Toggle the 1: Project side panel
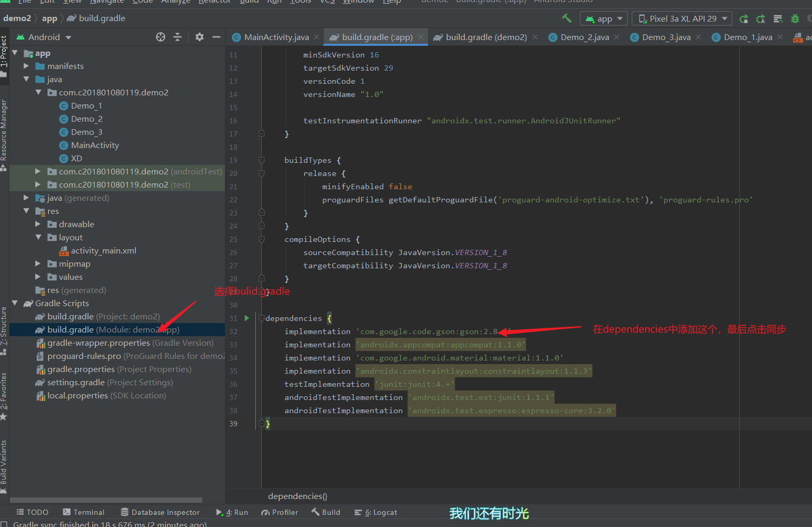 tap(4, 55)
